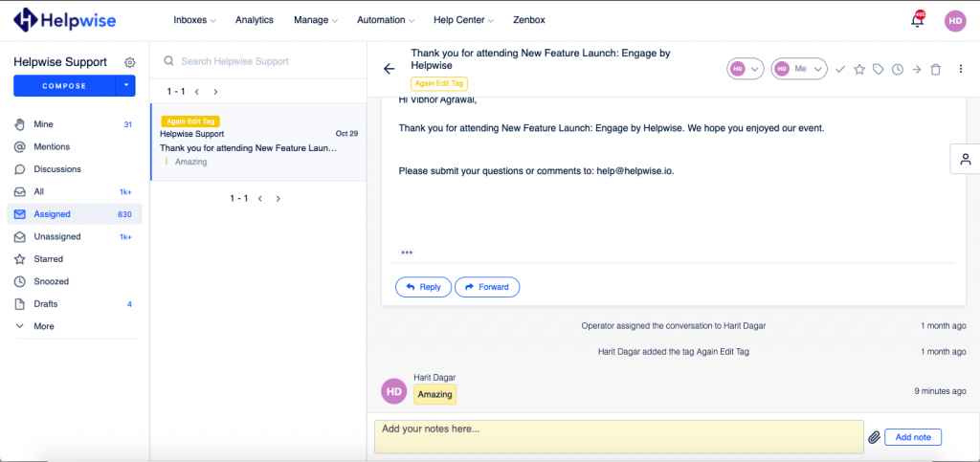The width and height of the screenshot is (980, 462).
Task: Delete conversation with the trash icon
Action: pos(936,69)
